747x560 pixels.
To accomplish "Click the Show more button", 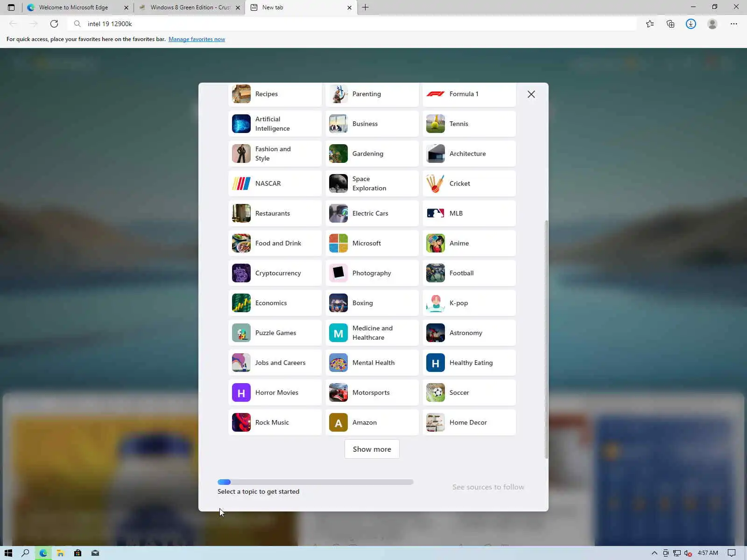I will pos(372,449).
